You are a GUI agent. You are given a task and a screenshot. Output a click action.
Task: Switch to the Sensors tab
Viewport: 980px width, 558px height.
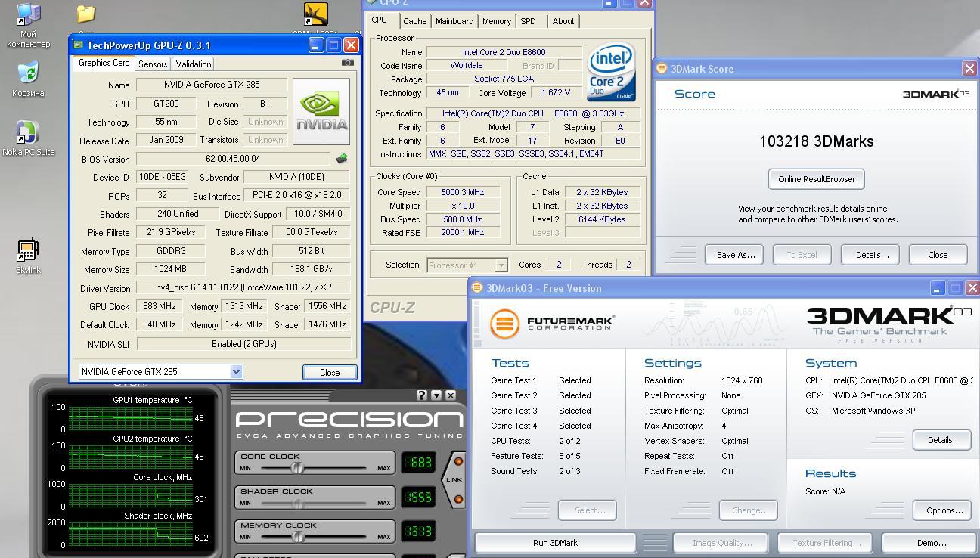pos(153,64)
